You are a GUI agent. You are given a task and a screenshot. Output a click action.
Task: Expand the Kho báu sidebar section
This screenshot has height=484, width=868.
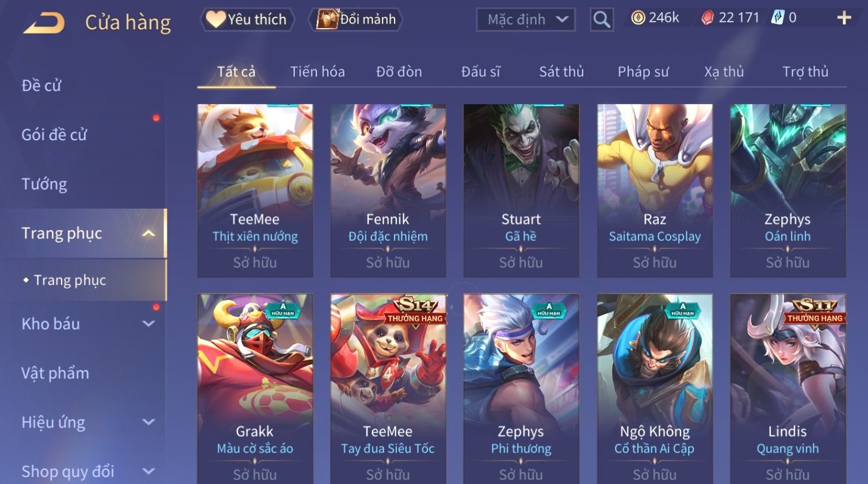pos(148,324)
